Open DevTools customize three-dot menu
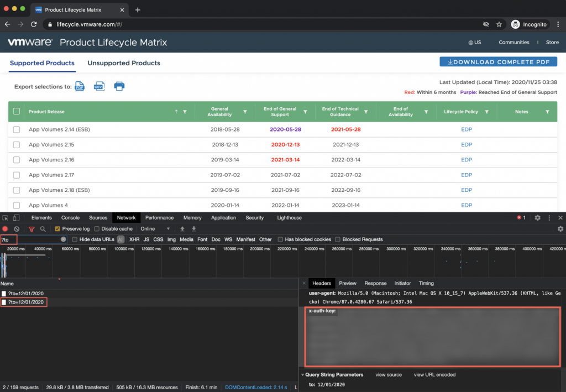 point(549,218)
